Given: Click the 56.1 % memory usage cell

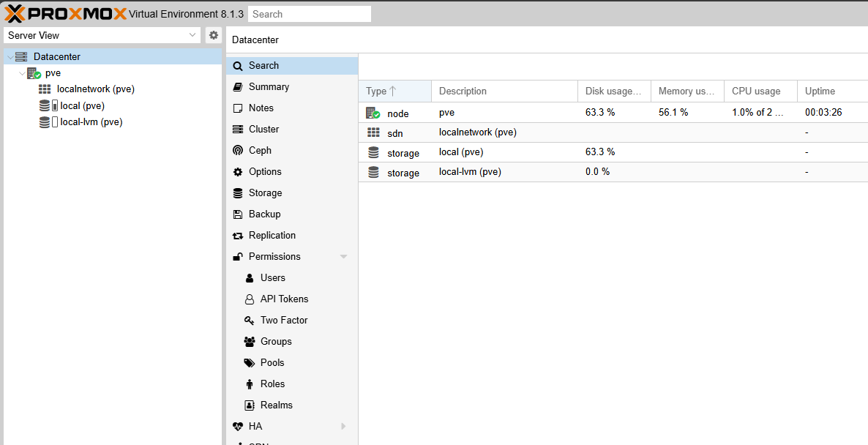Looking at the screenshot, I should pos(687,113).
